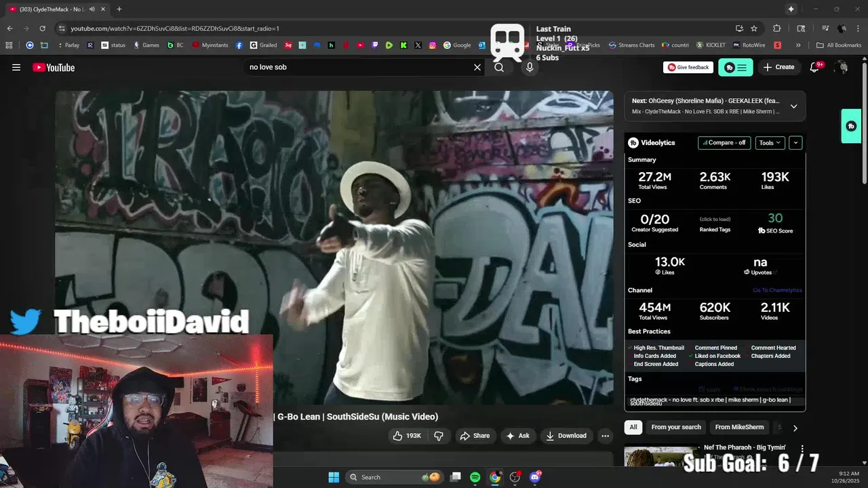Select the From MikeSherm chip

pyautogui.click(x=739, y=427)
